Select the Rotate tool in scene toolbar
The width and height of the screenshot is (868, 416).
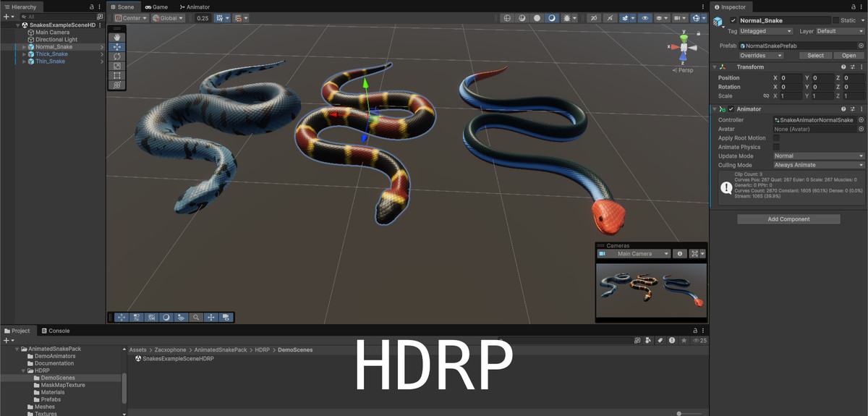tap(117, 56)
